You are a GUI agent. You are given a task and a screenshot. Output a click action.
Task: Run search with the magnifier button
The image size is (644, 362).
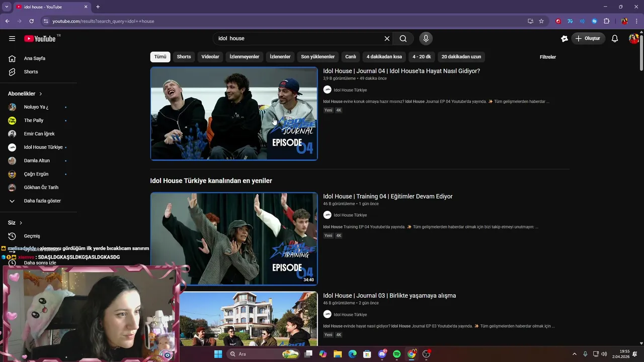click(x=403, y=39)
